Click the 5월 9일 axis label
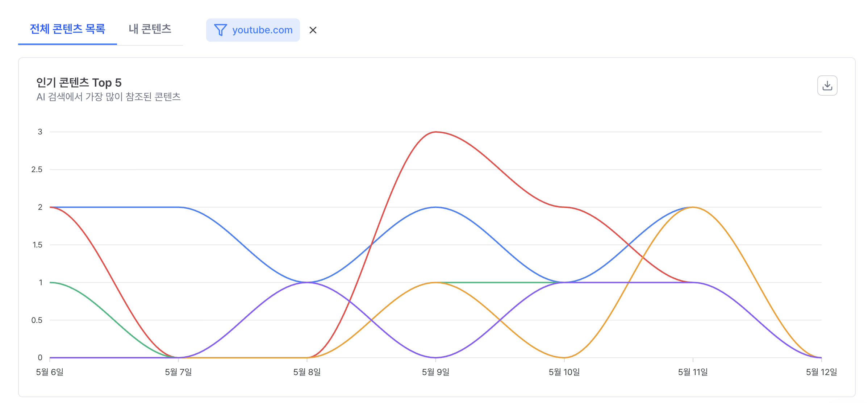Screen dimensions: 868x403 (435, 372)
